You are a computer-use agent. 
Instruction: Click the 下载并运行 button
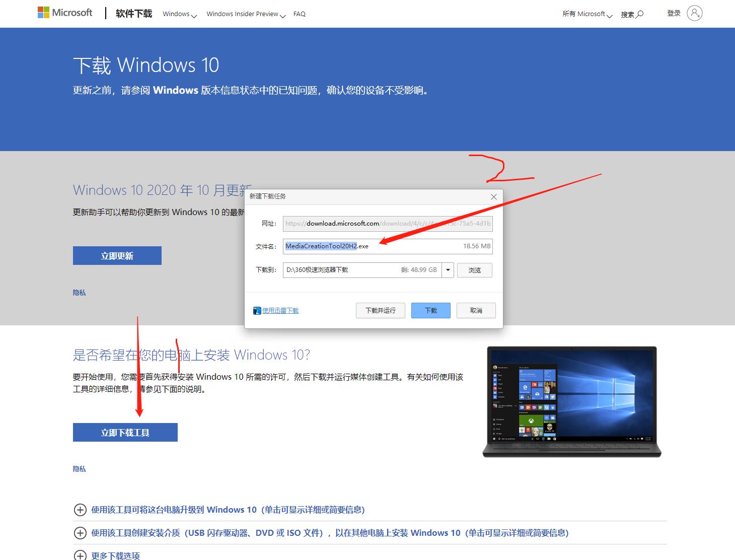pyautogui.click(x=381, y=311)
